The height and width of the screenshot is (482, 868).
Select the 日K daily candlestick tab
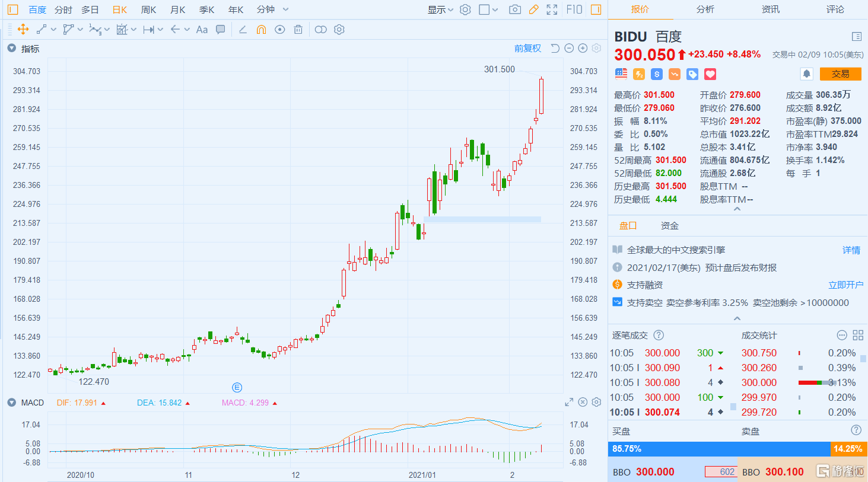tap(120, 9)
